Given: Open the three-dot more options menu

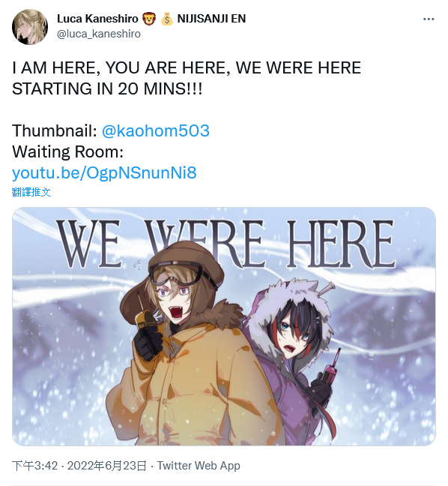Looking at the screenshot, I should 429,19.
